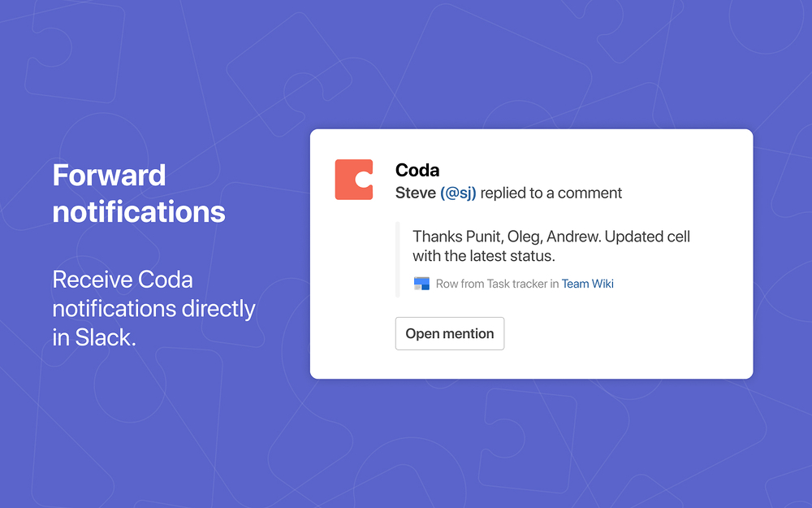Click the sender name Steve

click(x=415, y=193)
